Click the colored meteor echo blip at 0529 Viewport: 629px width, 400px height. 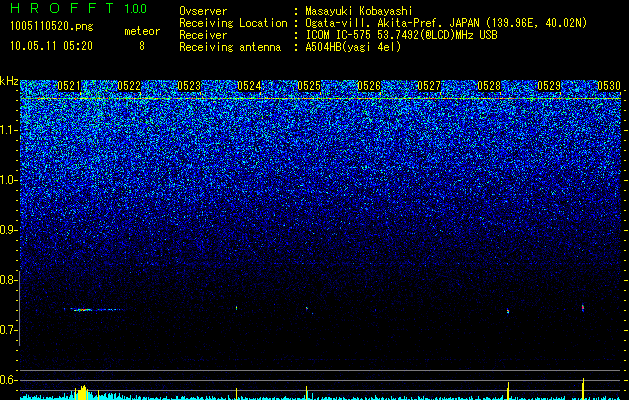(583, 308)
